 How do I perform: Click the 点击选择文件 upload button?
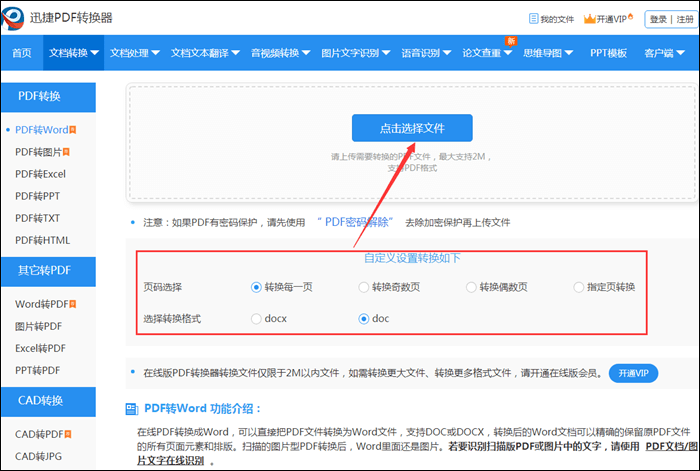[411, 128]
